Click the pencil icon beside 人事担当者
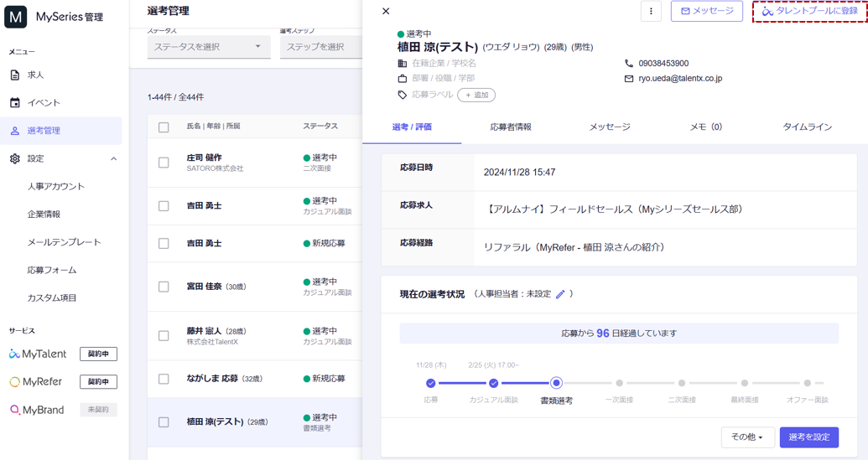Image resolution: width=868 pixels, height=460 pixels. 560,294
